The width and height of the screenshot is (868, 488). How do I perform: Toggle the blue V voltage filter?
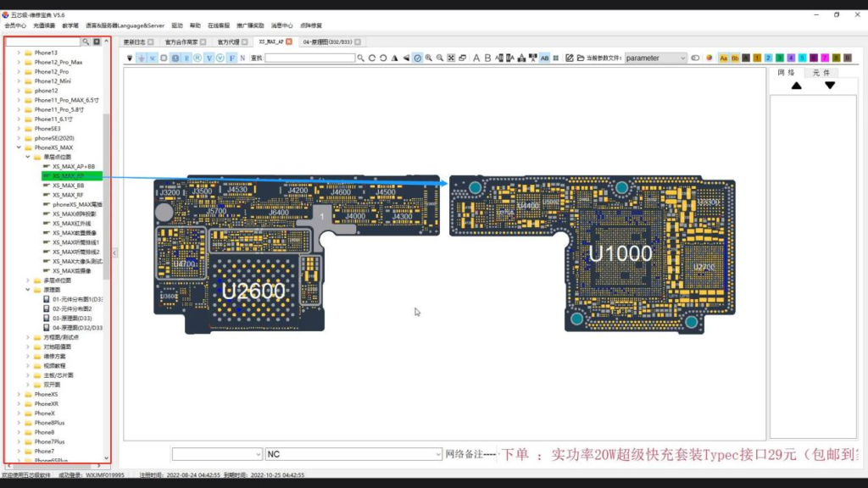209,58
